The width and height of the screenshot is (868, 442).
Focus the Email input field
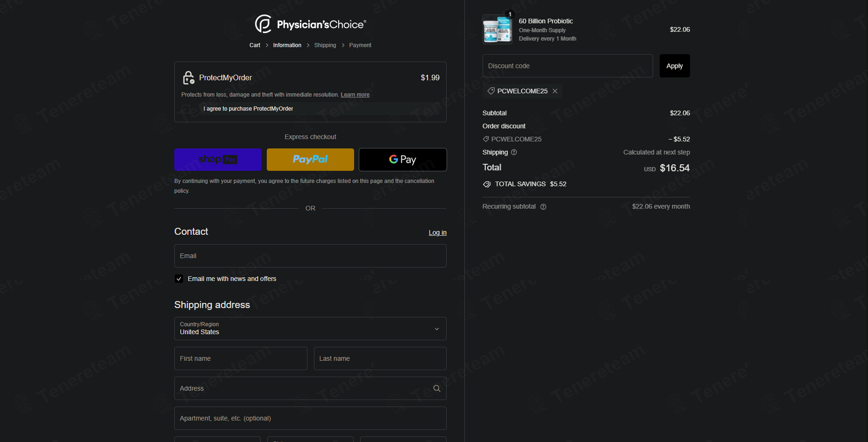click(x=310, y=256)
